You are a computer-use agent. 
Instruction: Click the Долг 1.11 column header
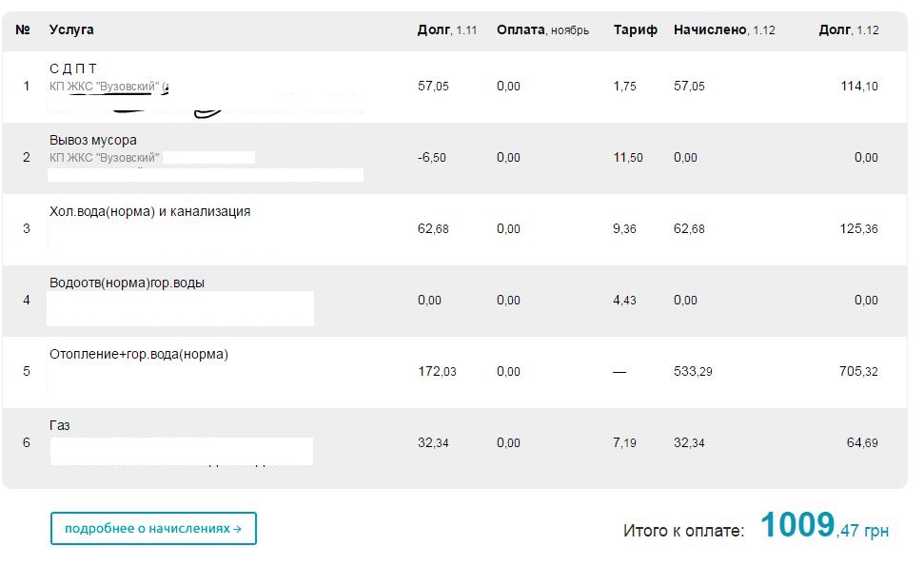[447, 30]
